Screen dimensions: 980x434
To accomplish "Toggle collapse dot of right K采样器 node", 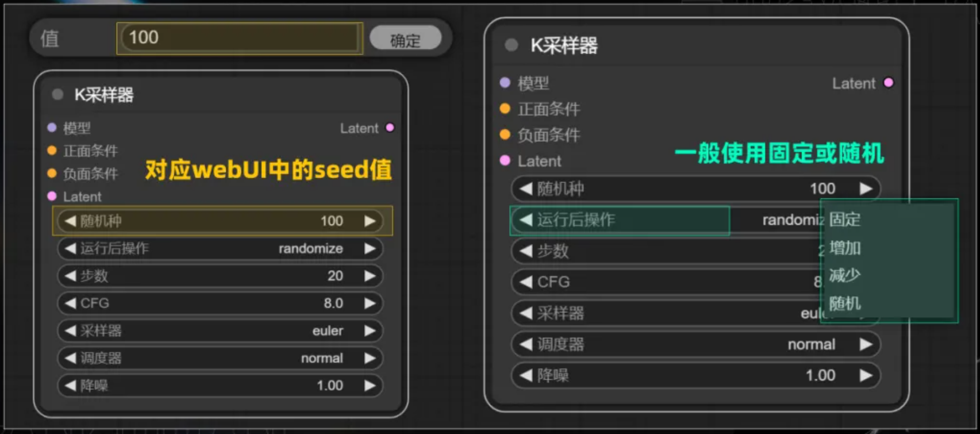I will (511, 45).
